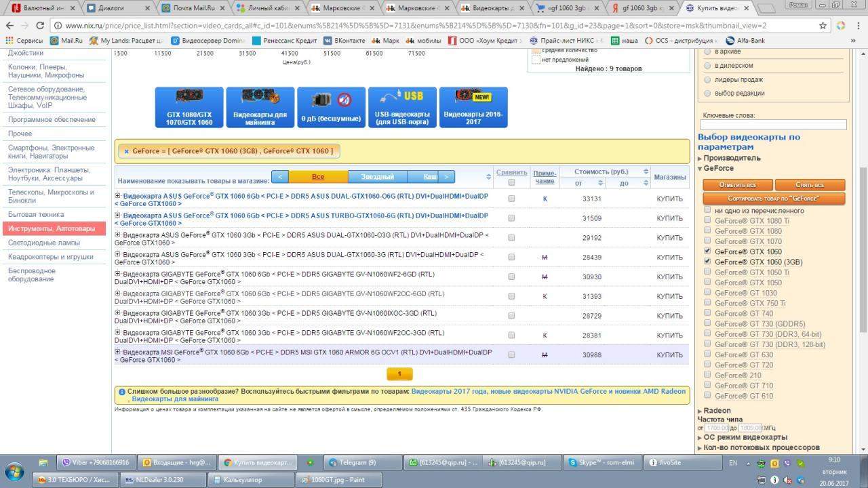The height and width of the screenshot is (488, 868).
Task: Expand the ASUS TURBO-GTX1060-6G row plus icon
Action: 117,216
